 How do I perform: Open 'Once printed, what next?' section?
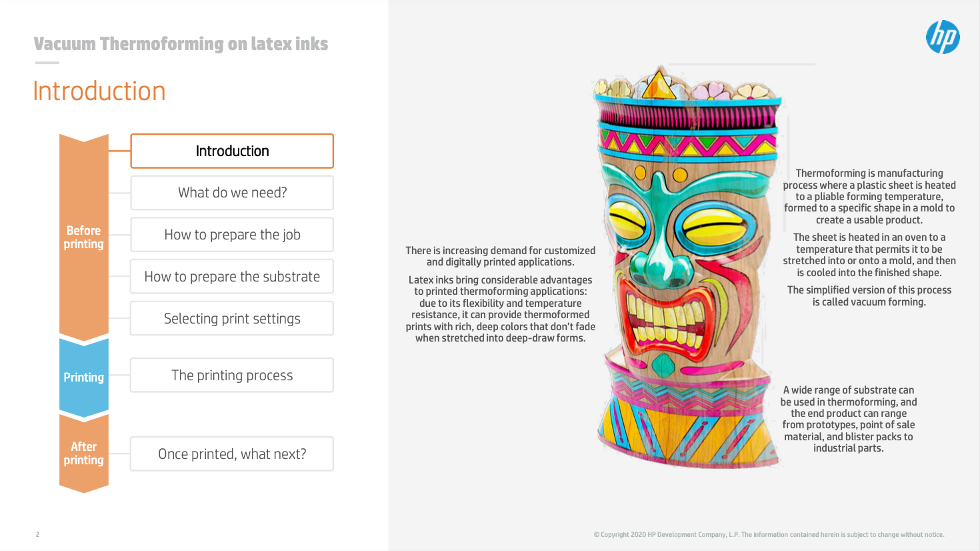[x=232, y=454]
